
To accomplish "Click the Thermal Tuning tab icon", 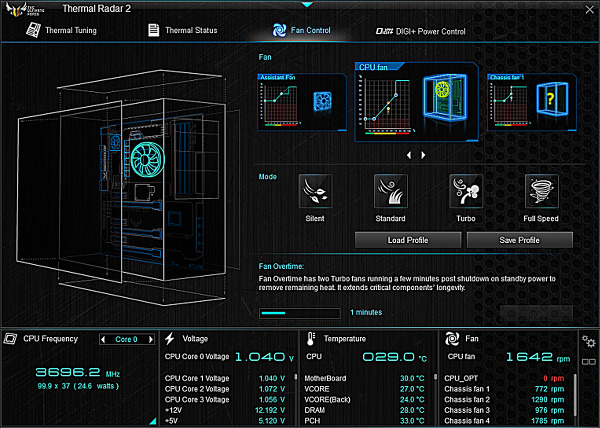I will click(x=33, y=30).
